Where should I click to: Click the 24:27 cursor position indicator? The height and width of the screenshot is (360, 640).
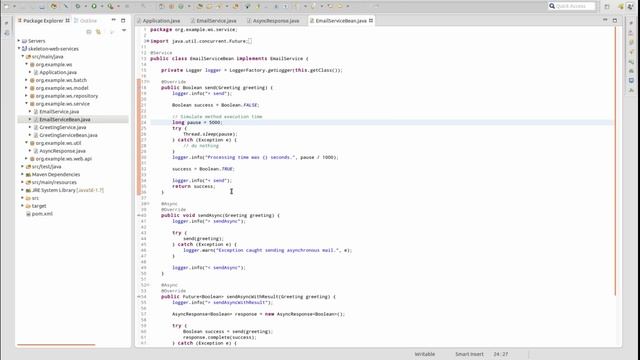(x=501, y=354)
